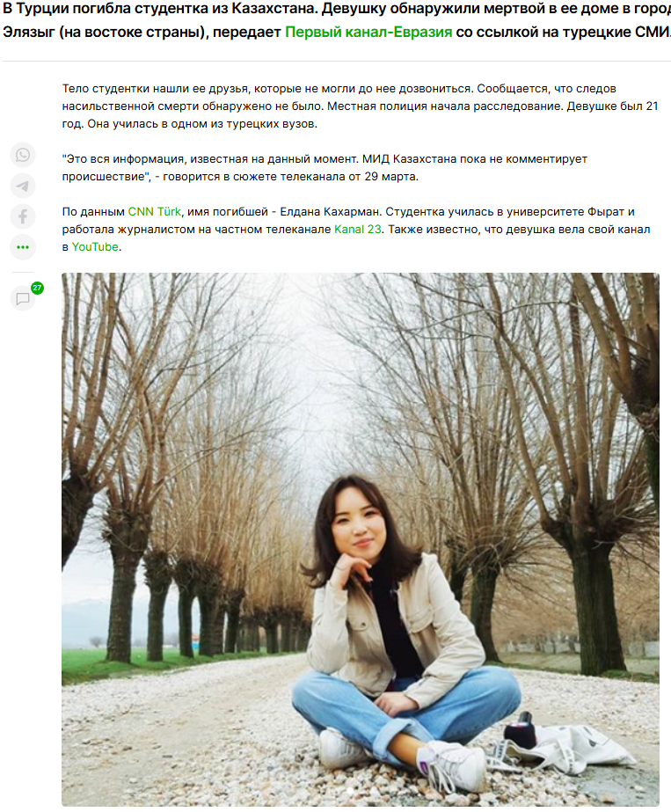Viewport: 671px width, 812px height.
Task: Share the article via Telegram icon
Action: pos(22,186)
